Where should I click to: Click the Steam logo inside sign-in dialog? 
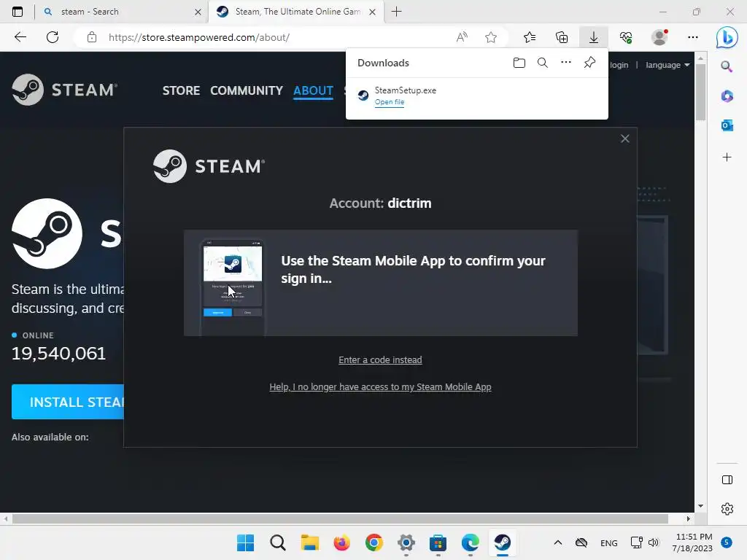tap(209, 166)
